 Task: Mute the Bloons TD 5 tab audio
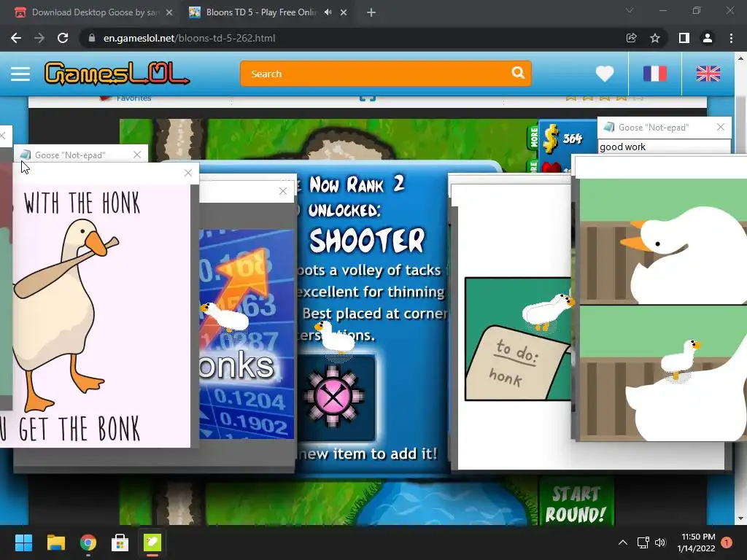328,12
